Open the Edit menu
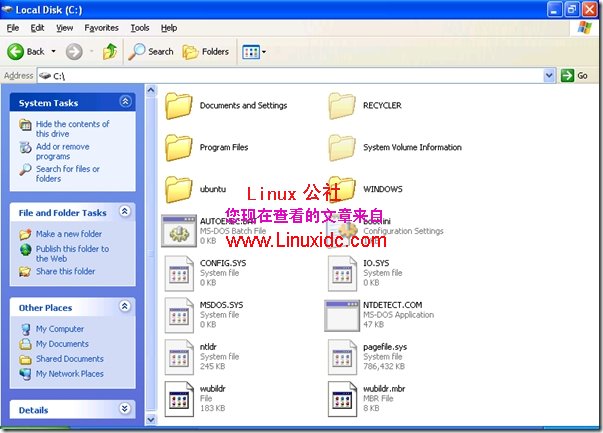Image resolution: width=603 pixels, height=433 pixels. point(37,28)
